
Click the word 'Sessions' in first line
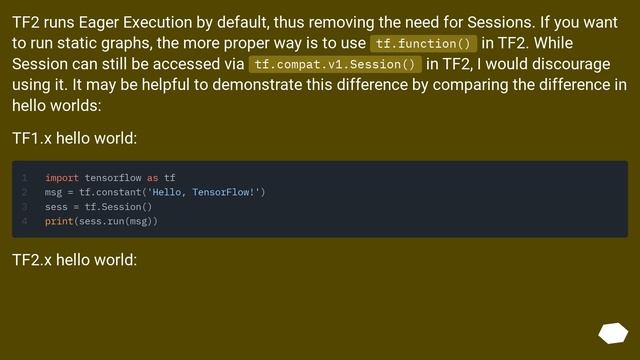coord(500,22)
